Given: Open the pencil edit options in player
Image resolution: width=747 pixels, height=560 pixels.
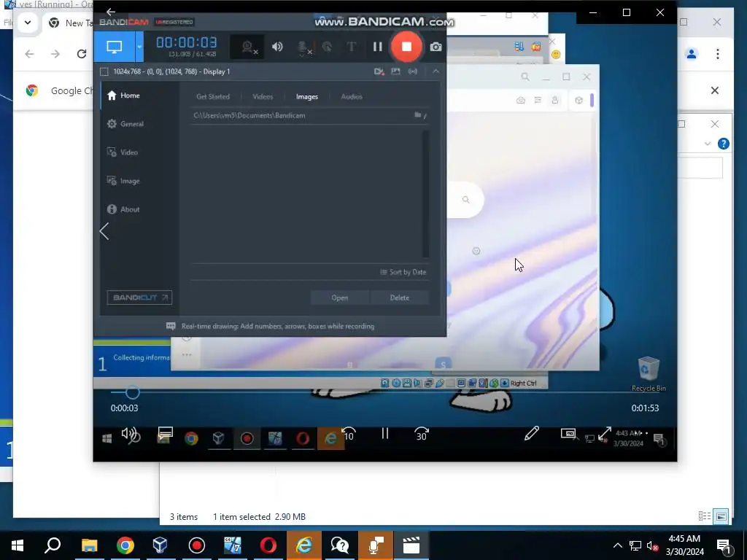Looking at the screenshot, I should coord(532,433).
